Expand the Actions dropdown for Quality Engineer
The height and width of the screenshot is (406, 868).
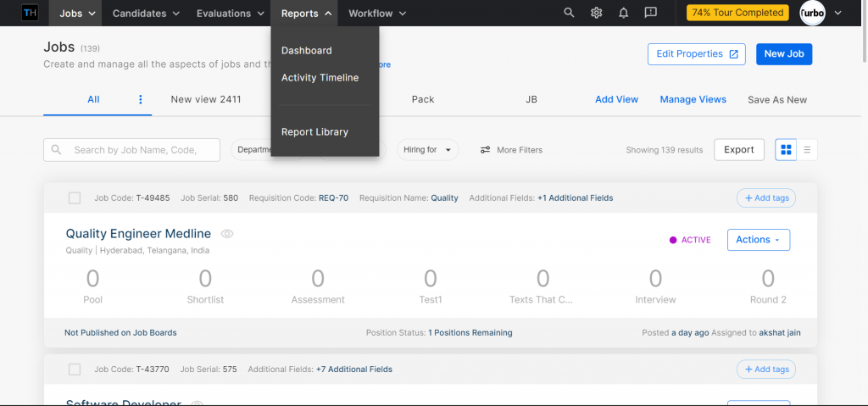coord(758,240)
